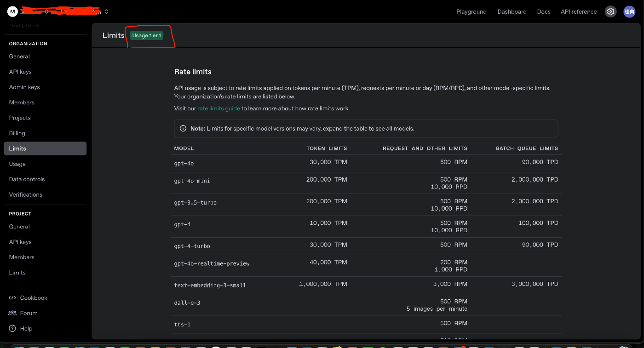Viewport: 644px width, 348px height.
Task: Follow the rate limits guide link
Action: tap(218, 108)
